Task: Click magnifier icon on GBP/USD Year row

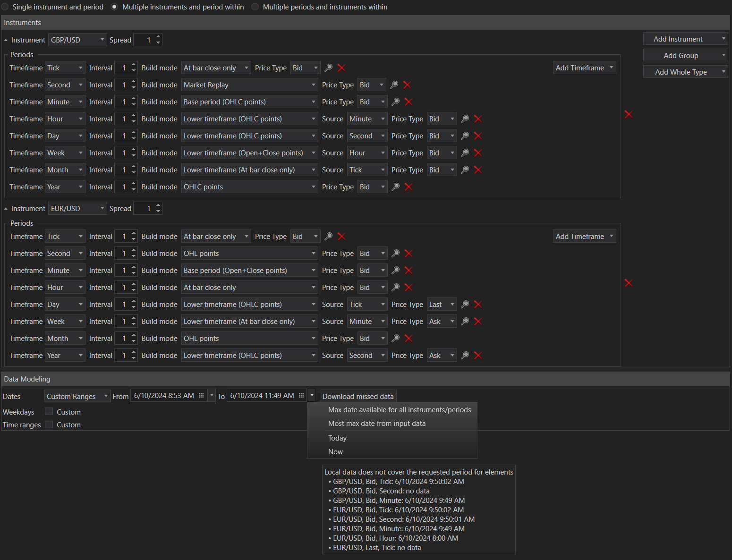Action: 396,187
